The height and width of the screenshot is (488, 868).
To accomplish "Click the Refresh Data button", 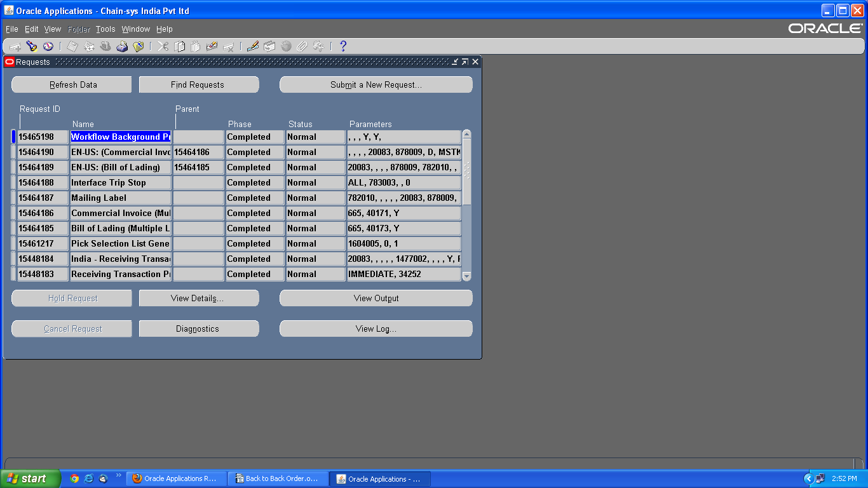I will [72, 85].
